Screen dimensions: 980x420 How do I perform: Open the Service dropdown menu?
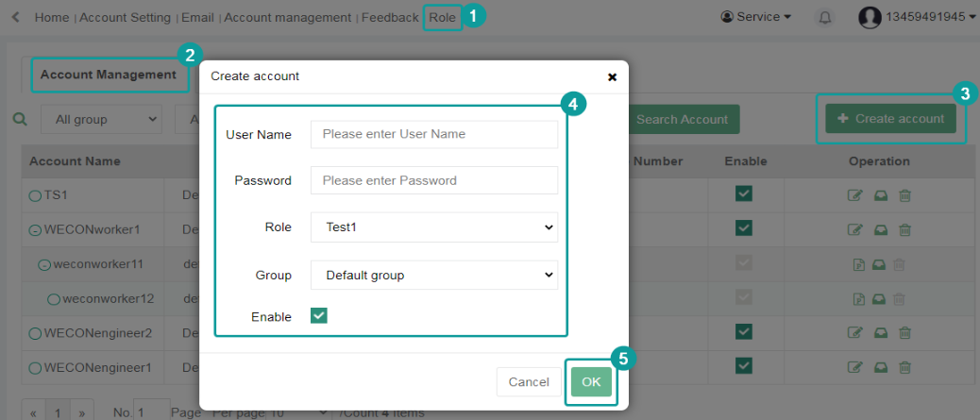click(756, 17)
